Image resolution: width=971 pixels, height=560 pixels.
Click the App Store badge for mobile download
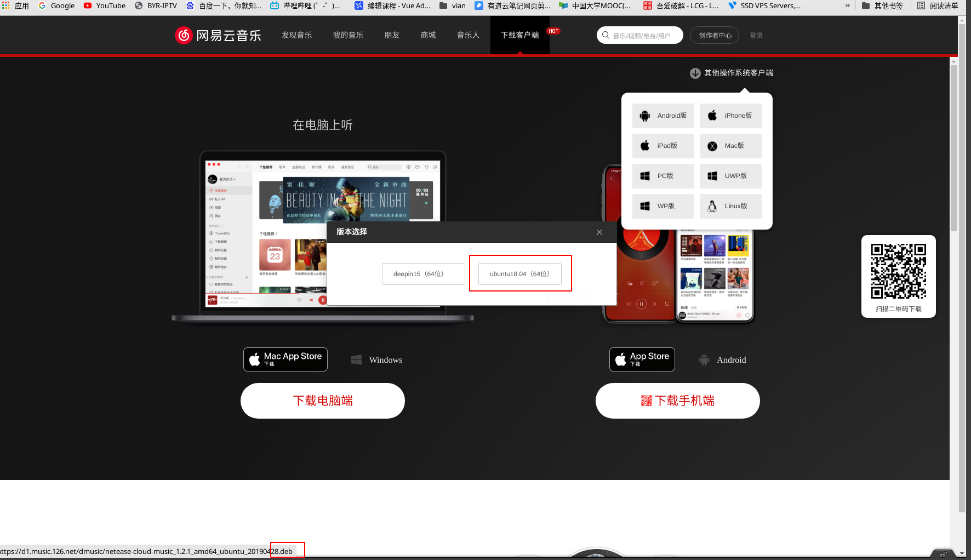point(642,359)
